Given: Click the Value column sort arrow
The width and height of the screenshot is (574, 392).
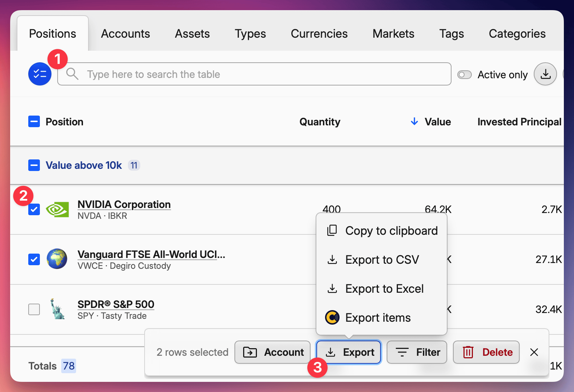Looking at the screenshot, I should coord(414,121).
